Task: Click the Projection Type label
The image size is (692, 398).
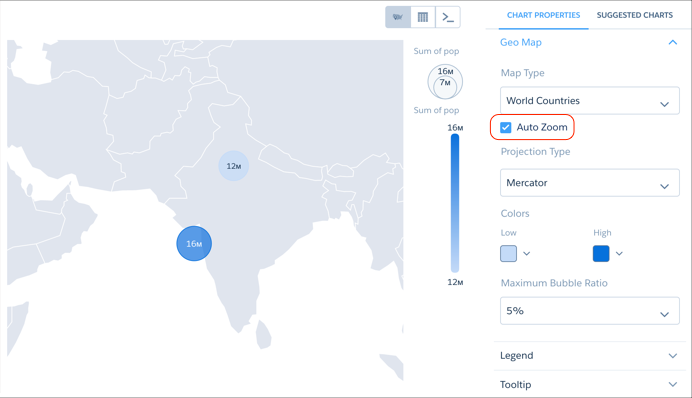Action: pyautogui.click(x=535, y=152)
